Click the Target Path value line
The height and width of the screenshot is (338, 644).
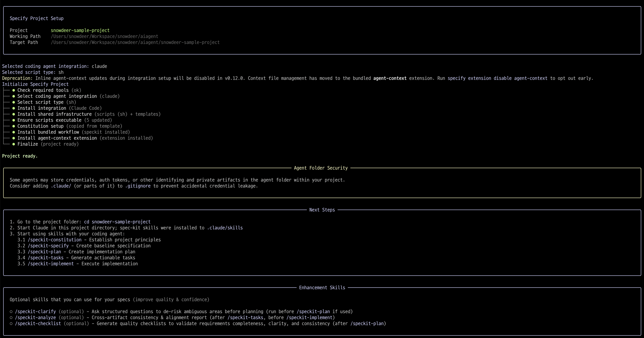click(135, 43)
